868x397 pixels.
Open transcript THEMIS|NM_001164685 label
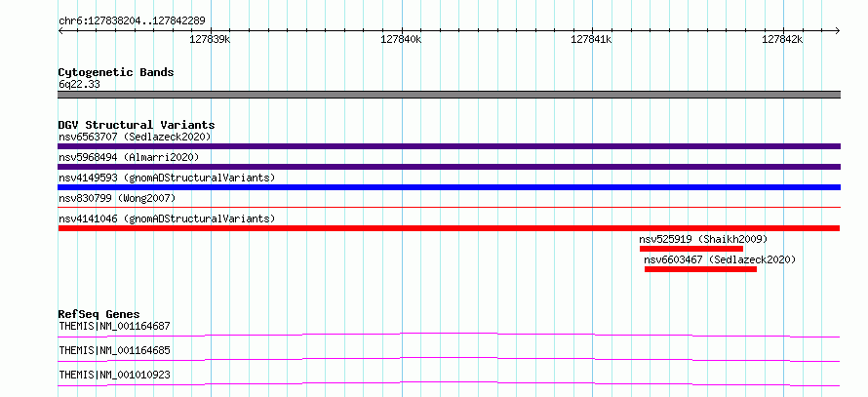click(114, 350)
